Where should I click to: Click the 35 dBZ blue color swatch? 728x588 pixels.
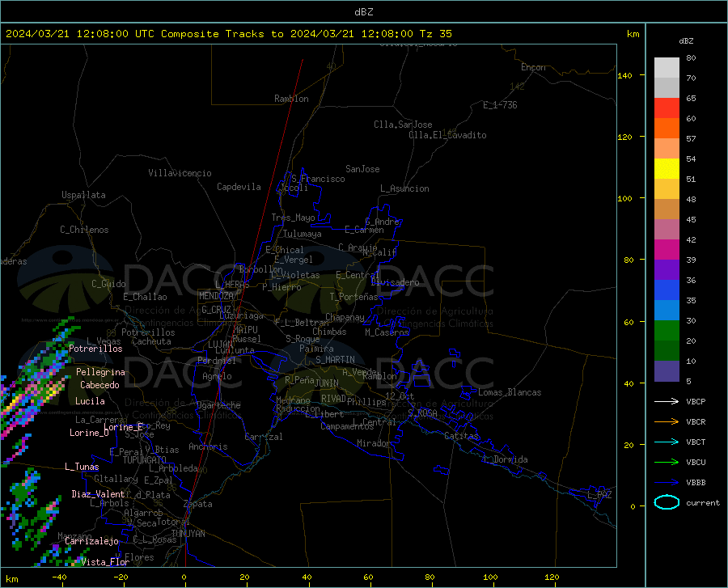(667, 290)
